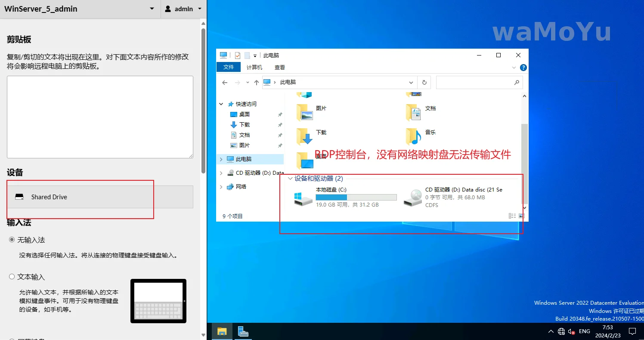Refresh the current Explorer location
644x340 pixels.
[x=424, y=82]
